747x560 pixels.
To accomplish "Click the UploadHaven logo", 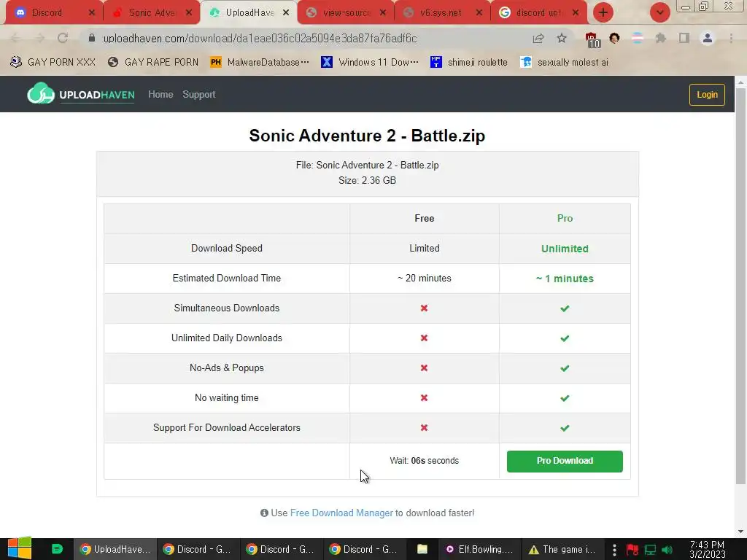I will click(x=80, y=94).
